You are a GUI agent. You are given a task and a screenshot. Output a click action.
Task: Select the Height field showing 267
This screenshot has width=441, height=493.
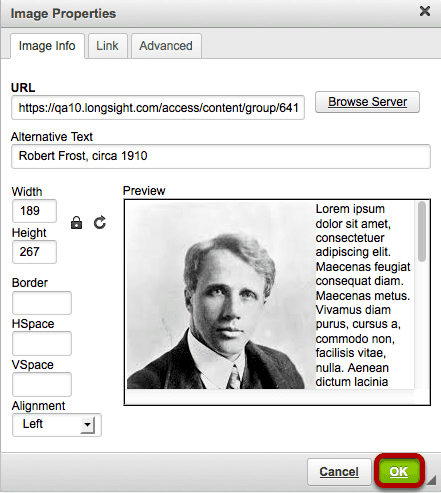point(34,252)
